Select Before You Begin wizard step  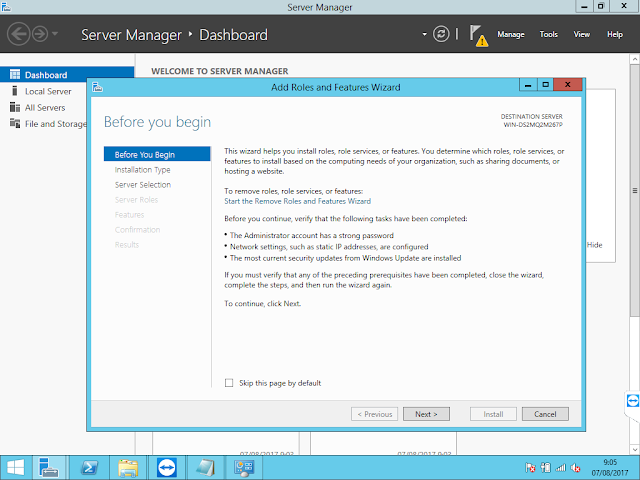(x=157, y=154)
